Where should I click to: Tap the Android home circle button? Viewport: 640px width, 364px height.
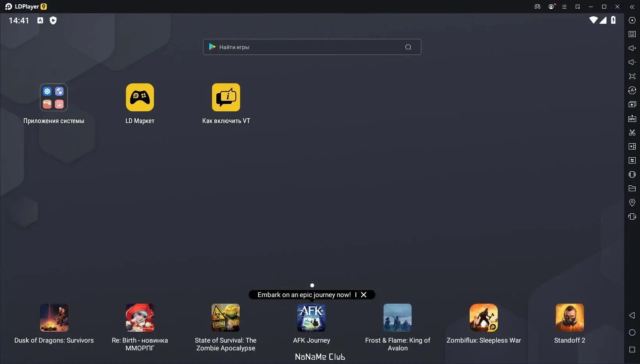(x=632, y=332)
